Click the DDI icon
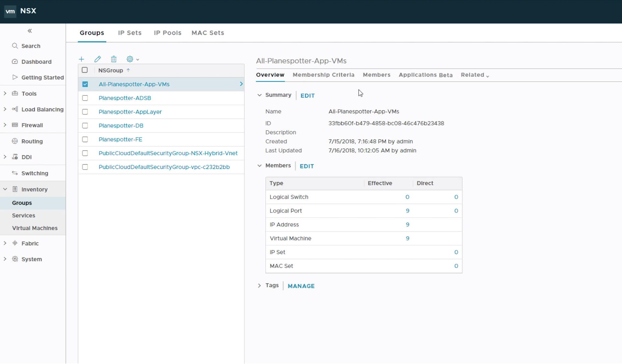Viewport: 622px width, 364px height. pos(15,157)
